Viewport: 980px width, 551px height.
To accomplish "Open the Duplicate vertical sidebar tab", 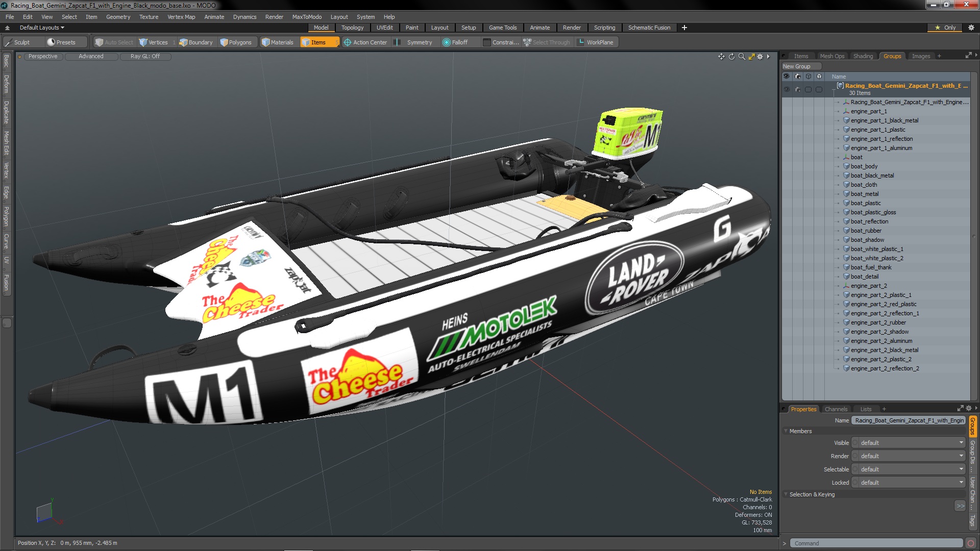I will coord(6,113).
